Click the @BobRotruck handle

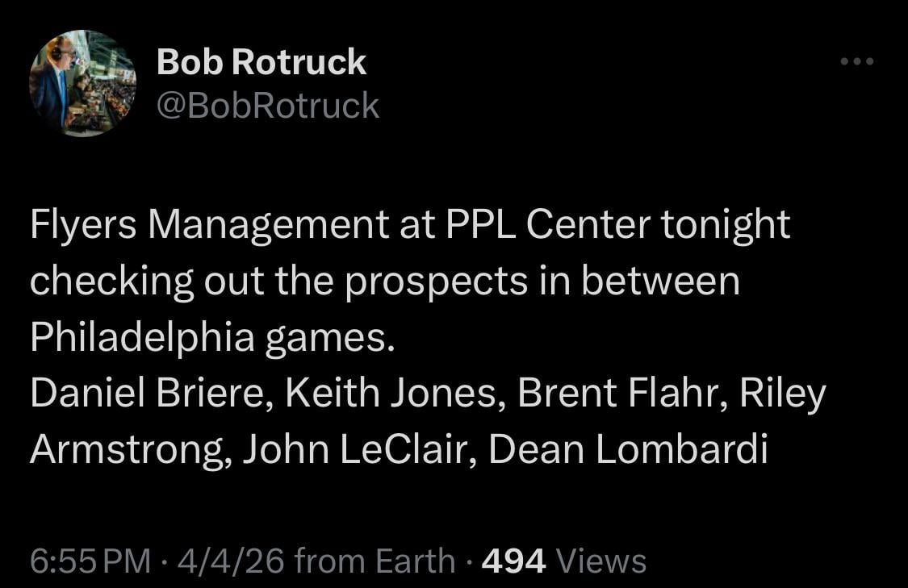point(267,106)
